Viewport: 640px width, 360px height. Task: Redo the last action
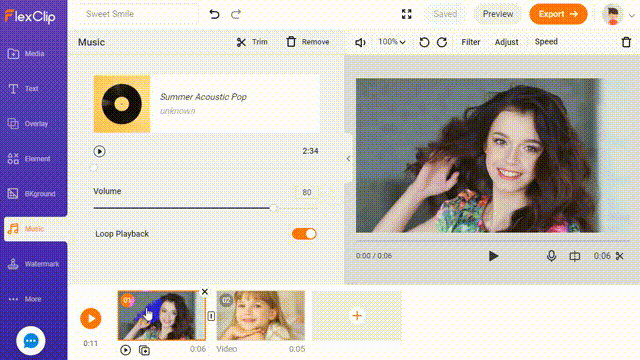point(236,14)
